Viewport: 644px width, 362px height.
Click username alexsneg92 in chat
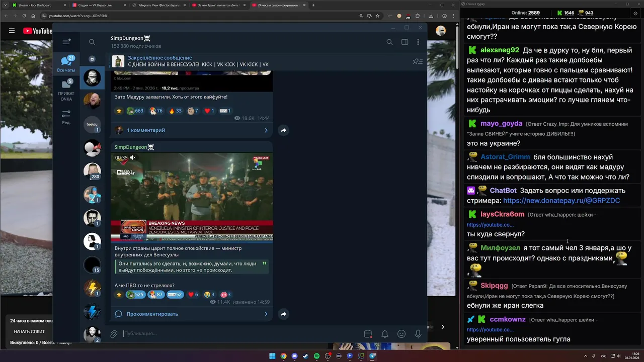click(x=500, y=50)
